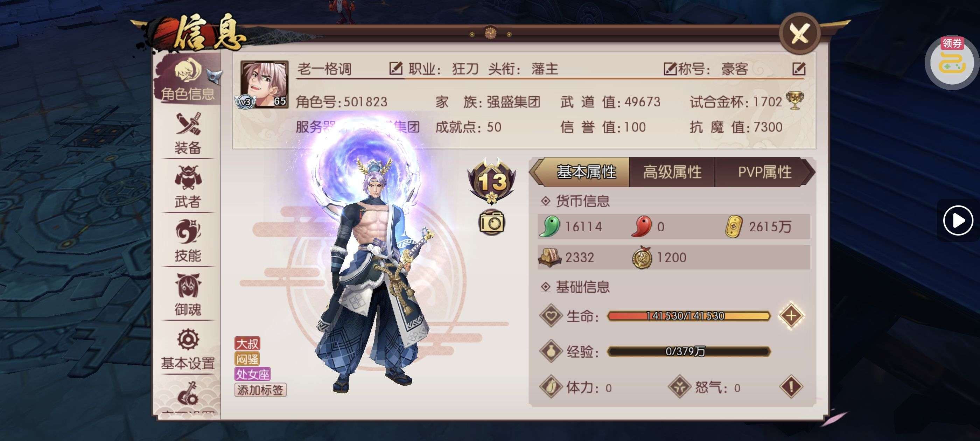Click the 经验 experience progress bar

(689, 351)
